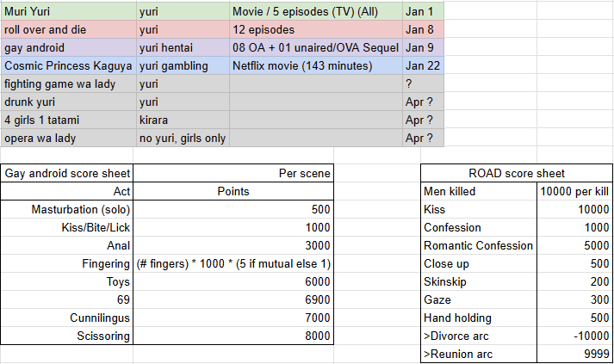614x364 pixels.
Task: Select the fingering formula cell
Action: [x=233, y=263]
